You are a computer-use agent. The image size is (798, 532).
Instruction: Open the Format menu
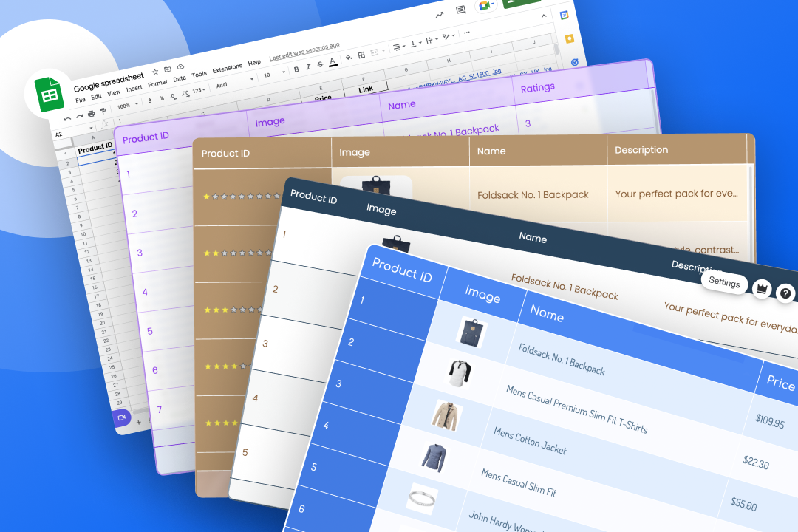(x=158, y=83)
